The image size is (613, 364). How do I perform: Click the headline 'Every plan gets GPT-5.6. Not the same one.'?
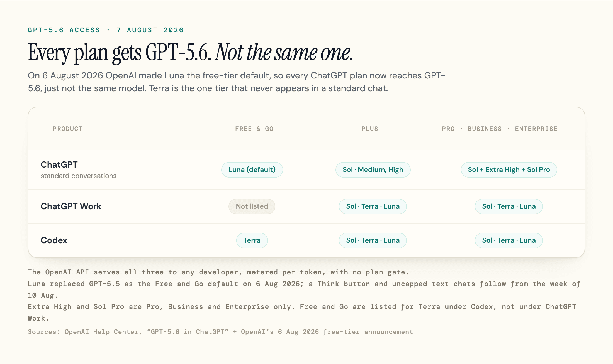[191, 52]
